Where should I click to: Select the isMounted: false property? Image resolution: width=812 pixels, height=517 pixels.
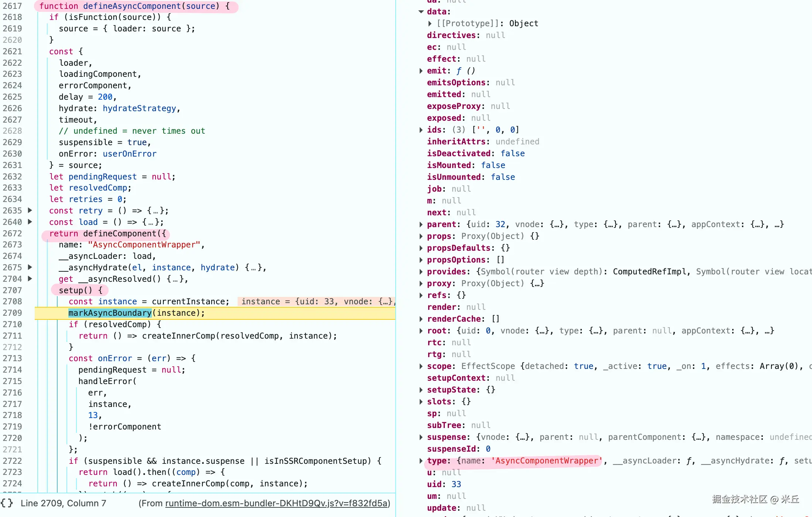coord(466,165)
